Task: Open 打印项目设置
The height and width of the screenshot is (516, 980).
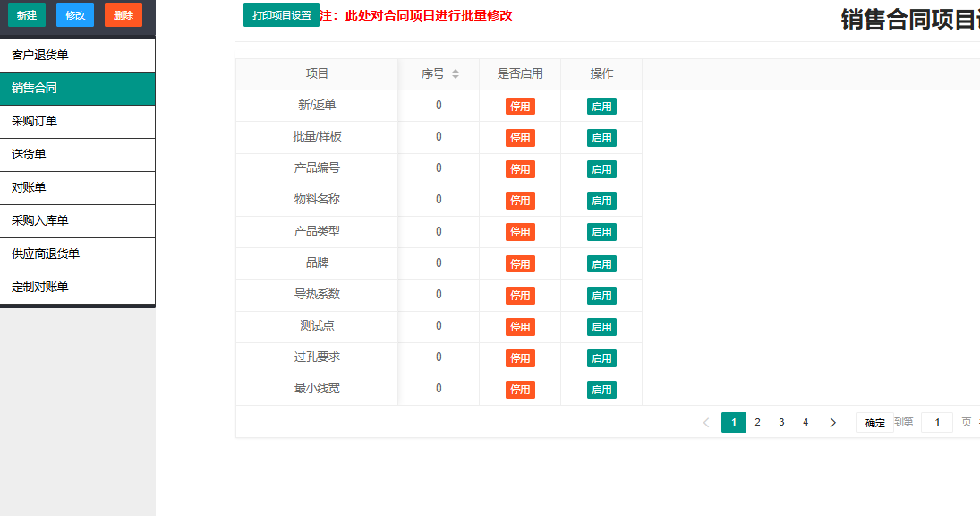Action: tap(280, 15)
